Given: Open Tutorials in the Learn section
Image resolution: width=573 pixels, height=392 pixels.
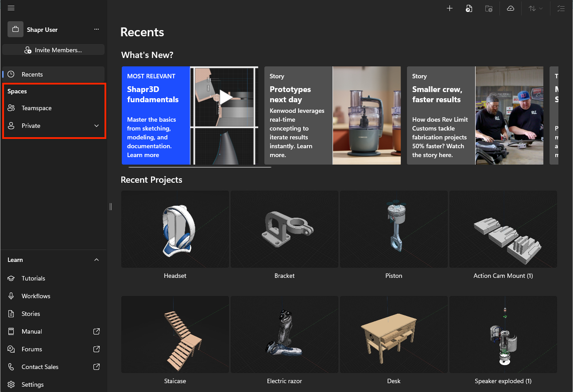Looking at the screenshot, I should click(54, 278).
